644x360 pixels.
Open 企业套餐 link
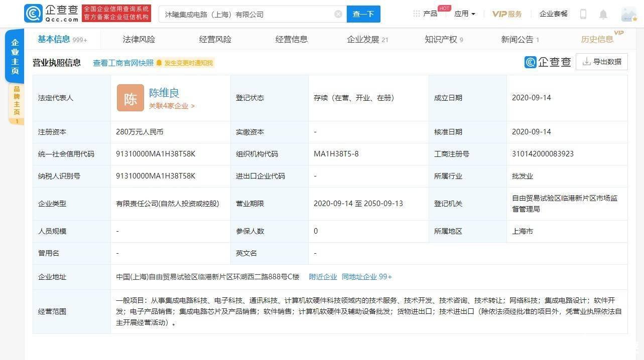[554, 14]
